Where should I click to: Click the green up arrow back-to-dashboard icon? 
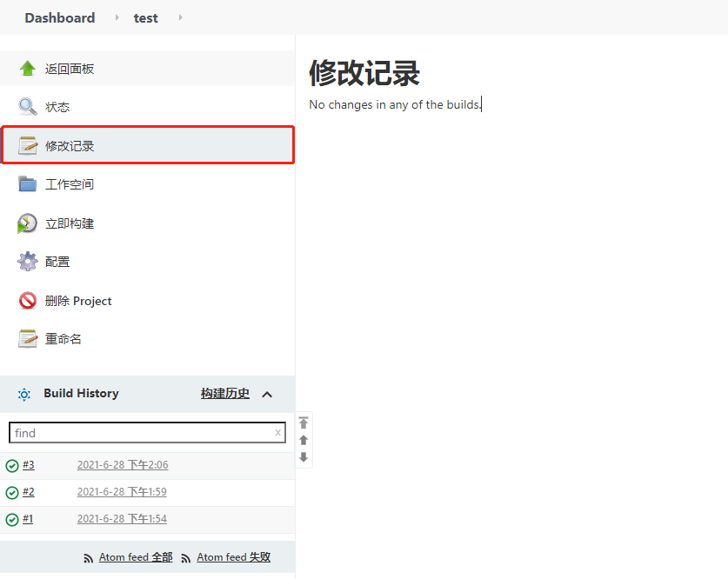[28, 69]
